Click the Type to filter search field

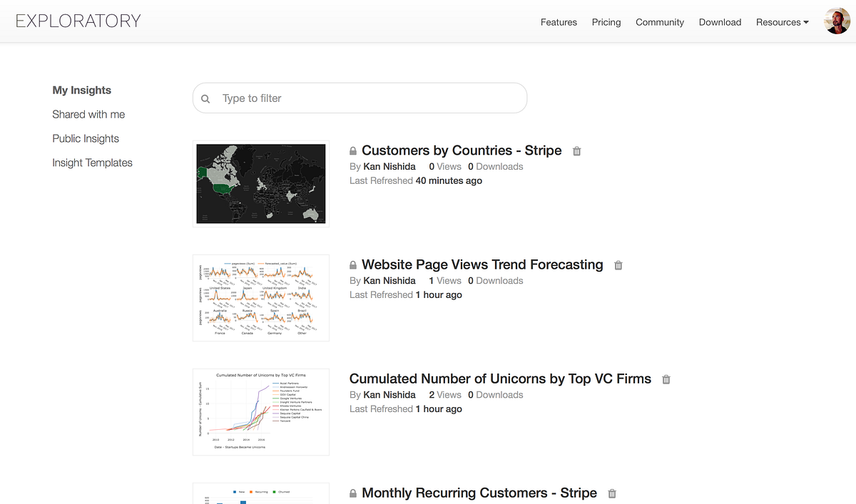click(321, 98)
